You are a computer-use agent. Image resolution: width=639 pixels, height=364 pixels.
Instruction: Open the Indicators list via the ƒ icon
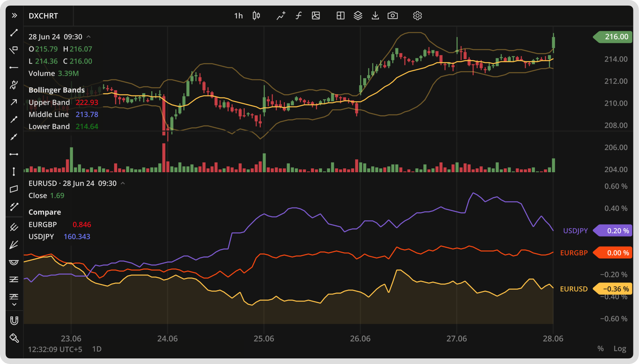tap(298, 15)
